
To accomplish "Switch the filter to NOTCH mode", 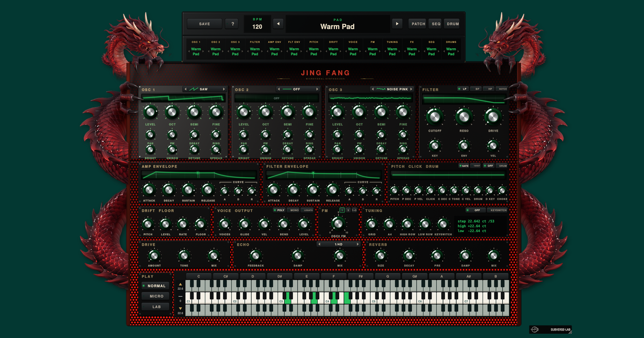I will point(502,89).
